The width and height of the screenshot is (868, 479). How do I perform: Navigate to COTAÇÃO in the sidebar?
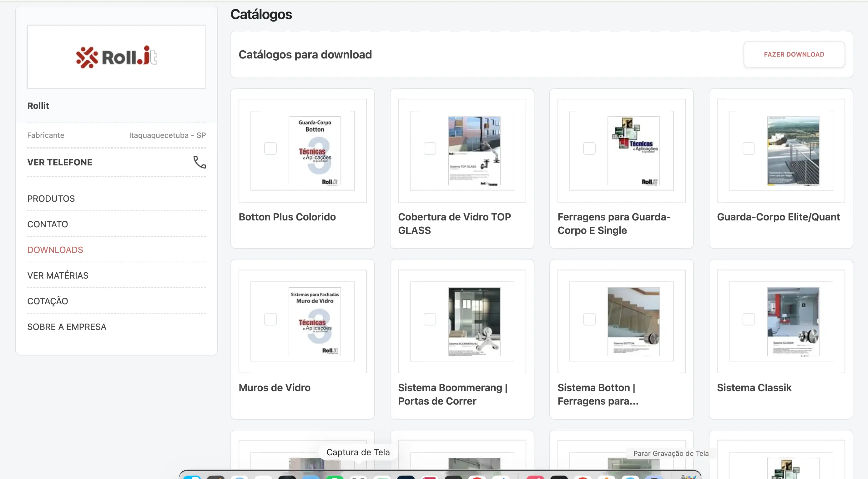point(48,301)
